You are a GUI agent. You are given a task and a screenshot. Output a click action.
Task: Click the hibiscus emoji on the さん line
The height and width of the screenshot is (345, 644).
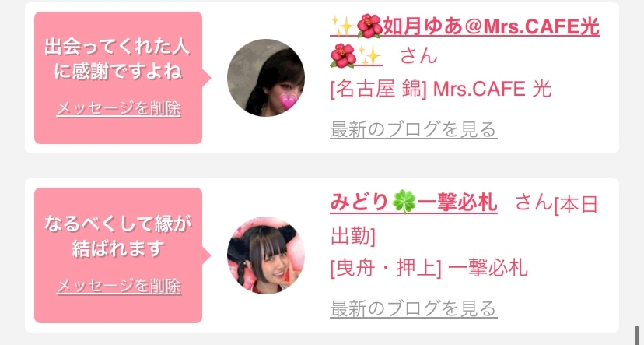343,55
